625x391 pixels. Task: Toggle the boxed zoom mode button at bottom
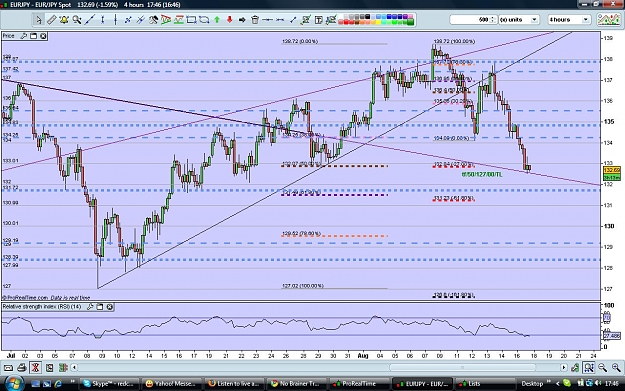[589, 367]
